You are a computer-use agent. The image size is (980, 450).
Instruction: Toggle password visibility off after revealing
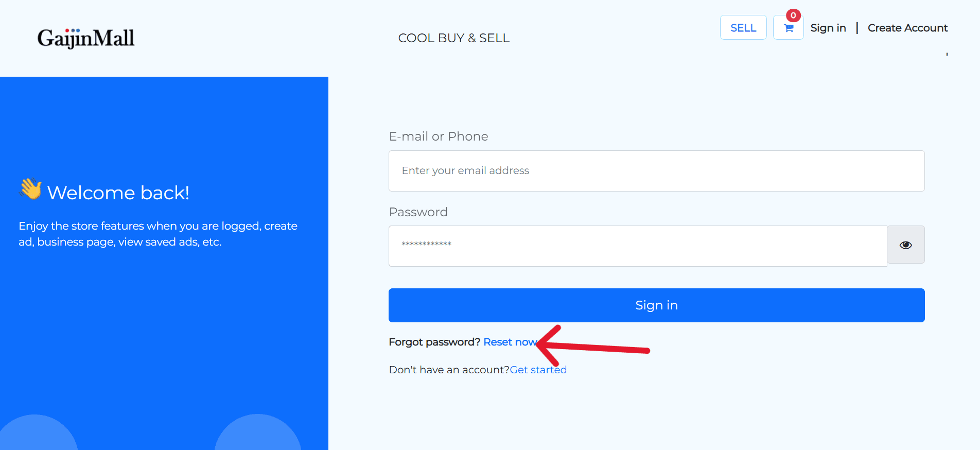point(906,245)
